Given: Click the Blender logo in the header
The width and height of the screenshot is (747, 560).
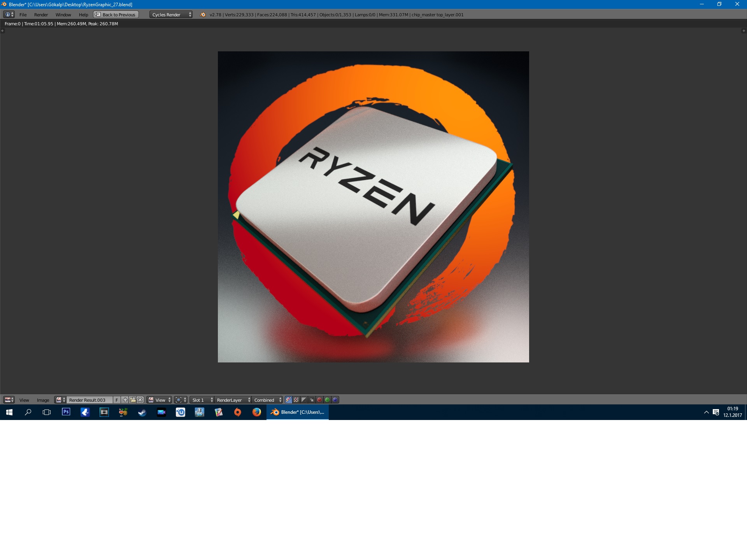Looking at the screenshot, I should point(203,15).
